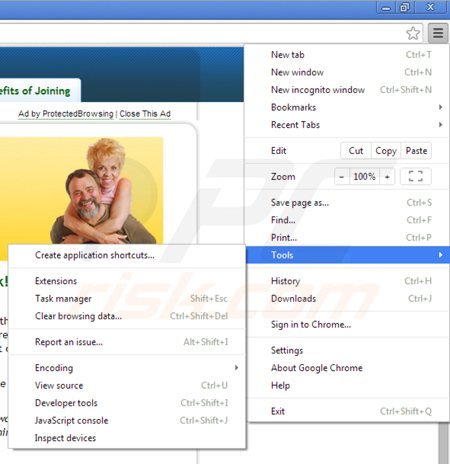Expand the Recent Tabs submenu arrow
The width and height of the screenshot is (450, 464).
pos(440,125)
